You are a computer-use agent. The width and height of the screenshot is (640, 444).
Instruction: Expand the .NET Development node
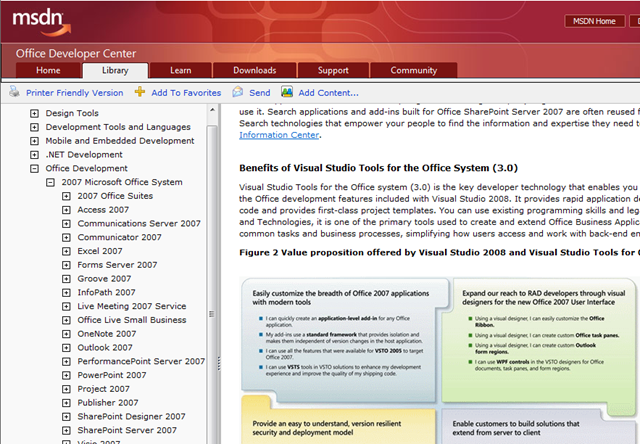coord(35,155)
